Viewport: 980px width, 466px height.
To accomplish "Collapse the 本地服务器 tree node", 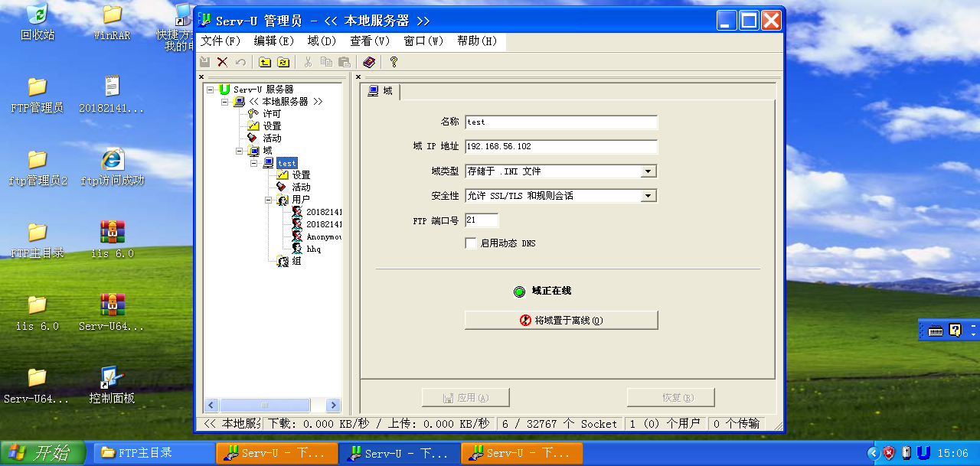I will 225,102.
